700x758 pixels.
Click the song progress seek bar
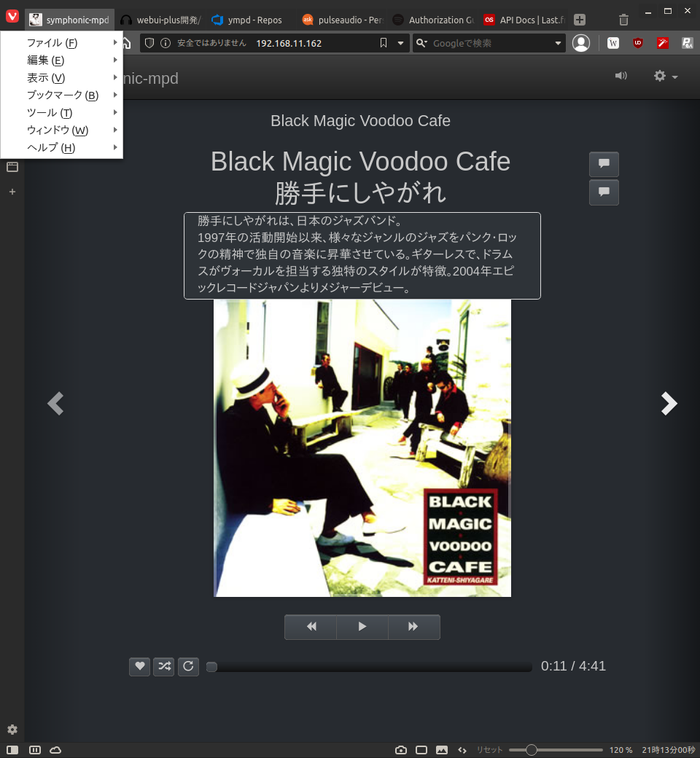(369, 667)
